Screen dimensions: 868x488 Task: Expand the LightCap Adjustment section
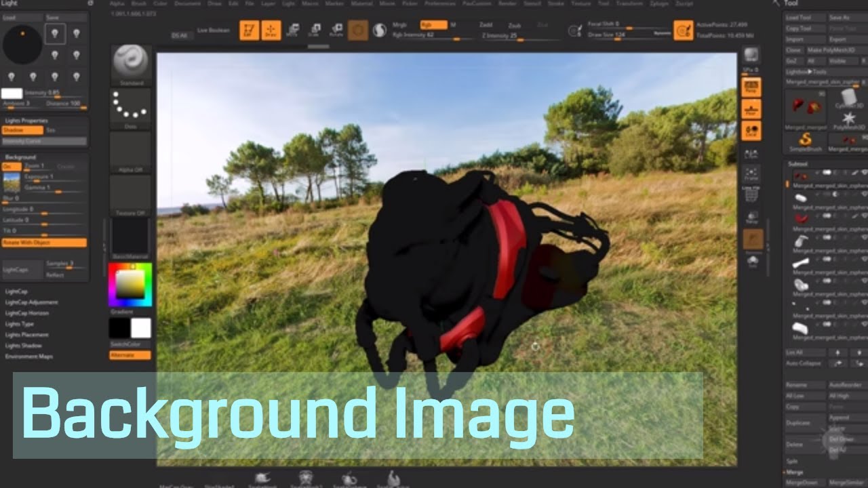point(32,302)
